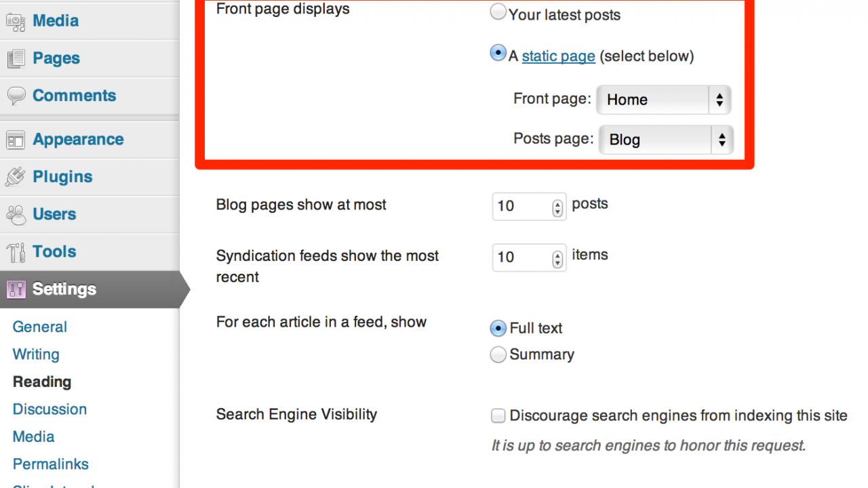The height and width of the screenshot is (488, 868).
Task: Enable 'Discourage search engines' checkbox
Action: pyautogui.click(x=498, y=416)
